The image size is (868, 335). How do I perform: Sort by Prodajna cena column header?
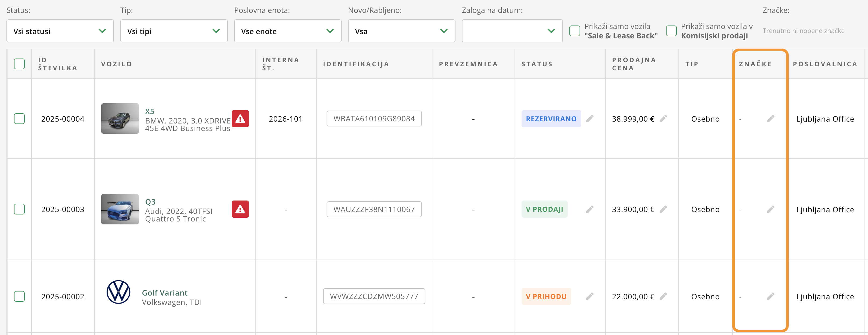click(634, 64)
